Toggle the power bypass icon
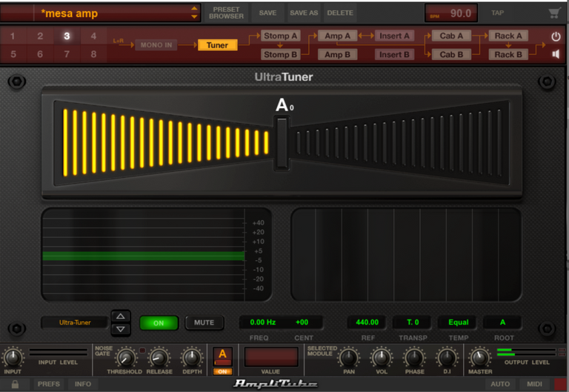569x392 pixels. pyautogui.click(x=556, y=36)
